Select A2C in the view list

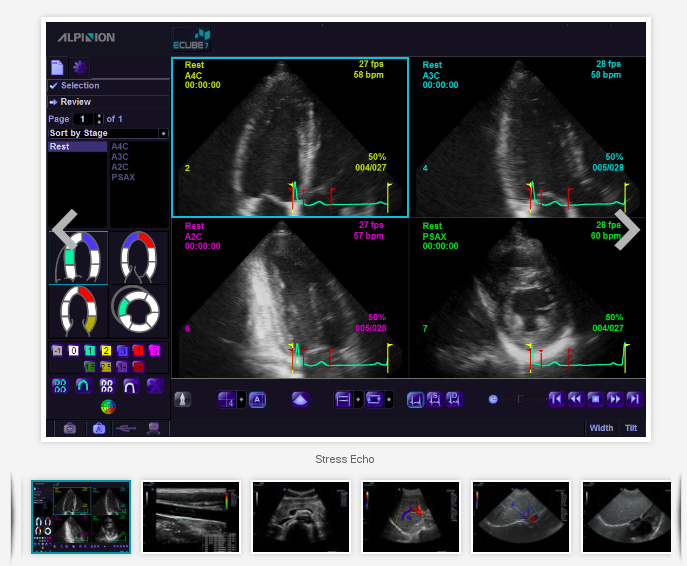point(120,167)
